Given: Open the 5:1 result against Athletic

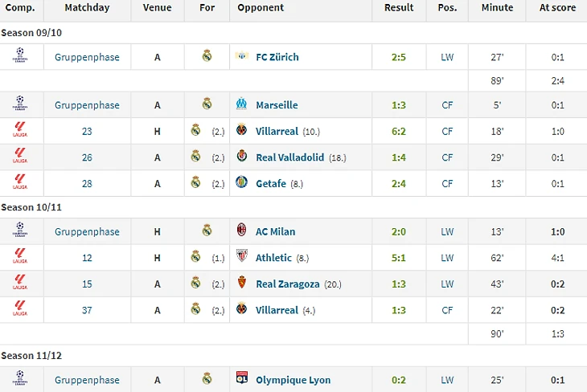Looking at the screenshot, I should [399, 258].
